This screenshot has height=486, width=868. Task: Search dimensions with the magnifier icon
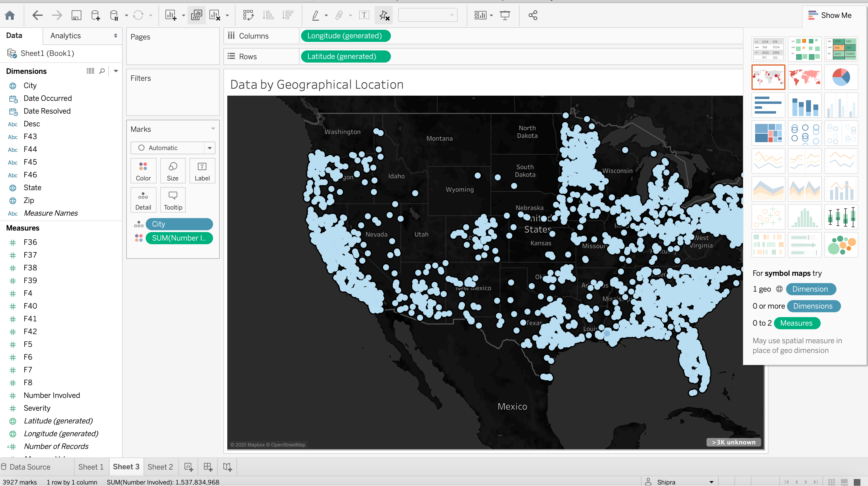coord(102,71)
